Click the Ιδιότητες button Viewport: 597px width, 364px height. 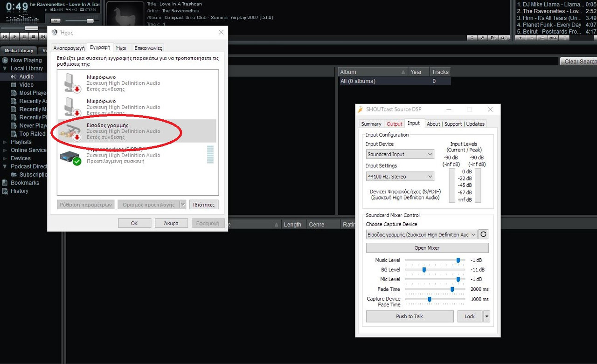pos(204,205)
